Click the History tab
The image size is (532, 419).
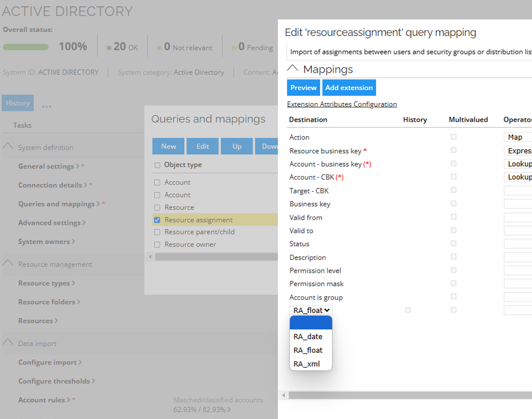point(18,103)
